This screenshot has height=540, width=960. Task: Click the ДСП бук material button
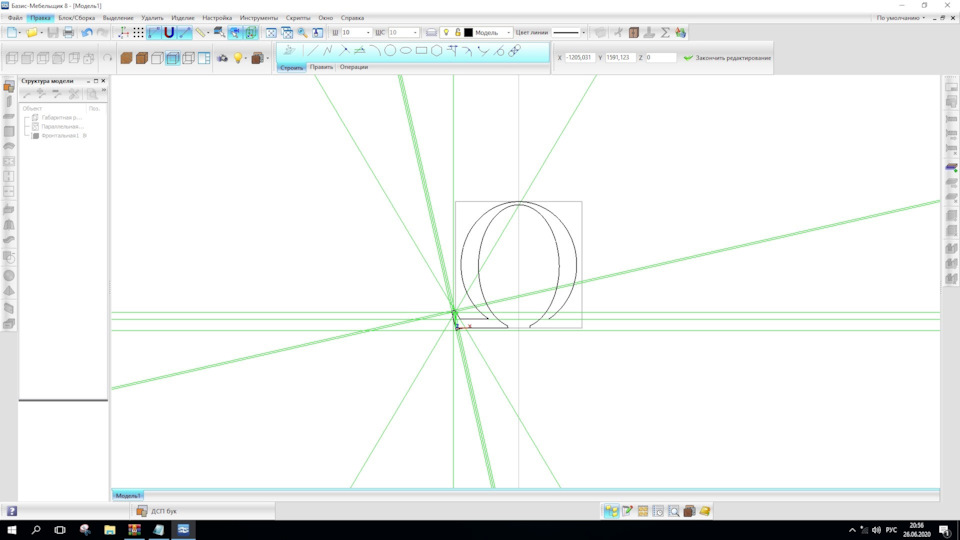point(157,511)
